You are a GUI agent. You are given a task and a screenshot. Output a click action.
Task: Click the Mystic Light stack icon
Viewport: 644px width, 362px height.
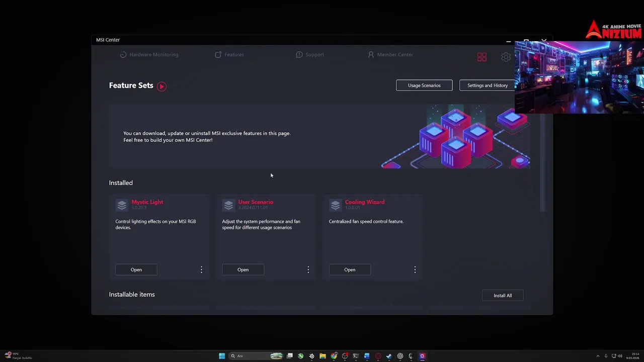[x=122, y=205]
